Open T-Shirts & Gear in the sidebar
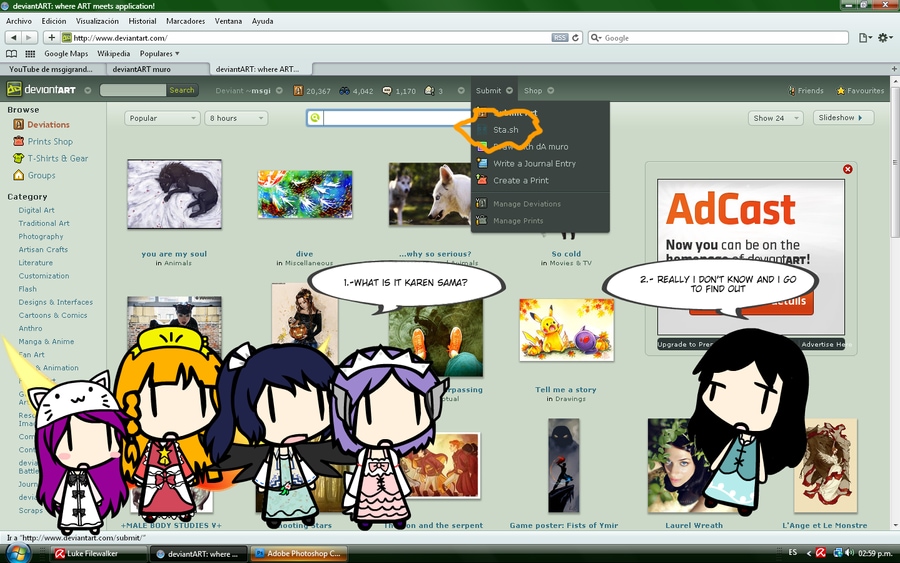 57,158
